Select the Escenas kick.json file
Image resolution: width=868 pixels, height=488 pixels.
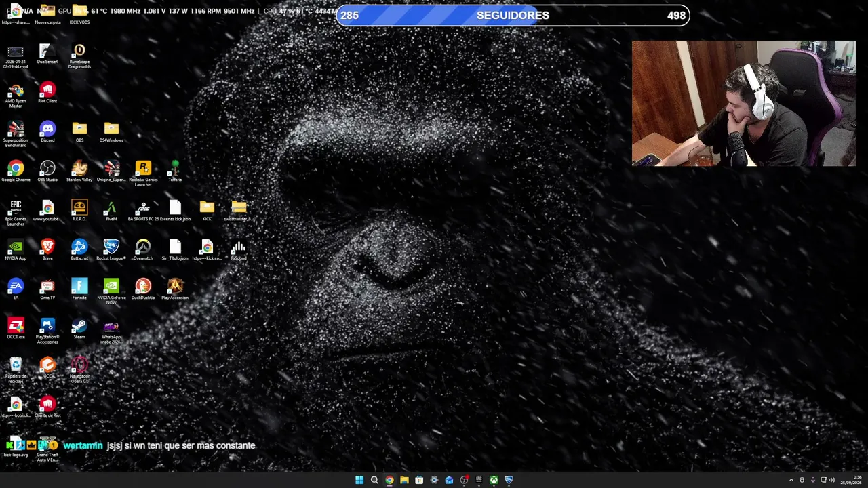[175, 209]
